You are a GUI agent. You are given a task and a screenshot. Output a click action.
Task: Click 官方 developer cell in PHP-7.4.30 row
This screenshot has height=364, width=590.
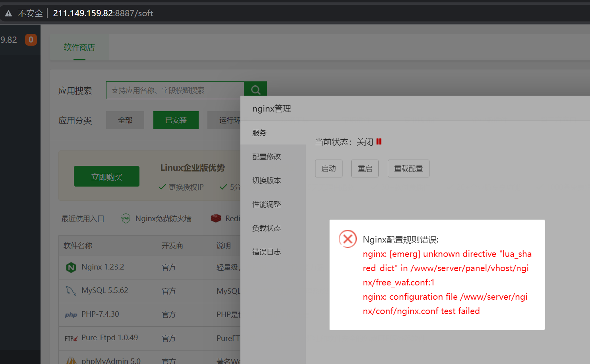(169, 315)
